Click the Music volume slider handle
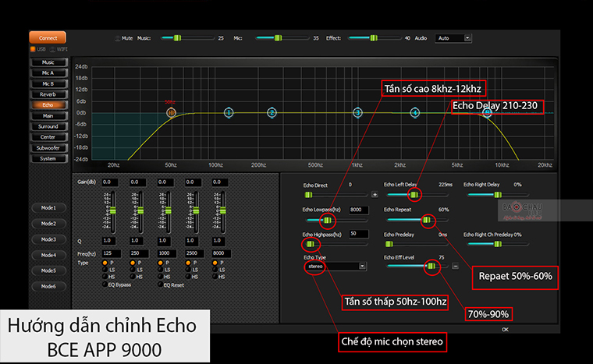Image resolution: width=593 pixels, height=364 pixels. coord(177,37)
